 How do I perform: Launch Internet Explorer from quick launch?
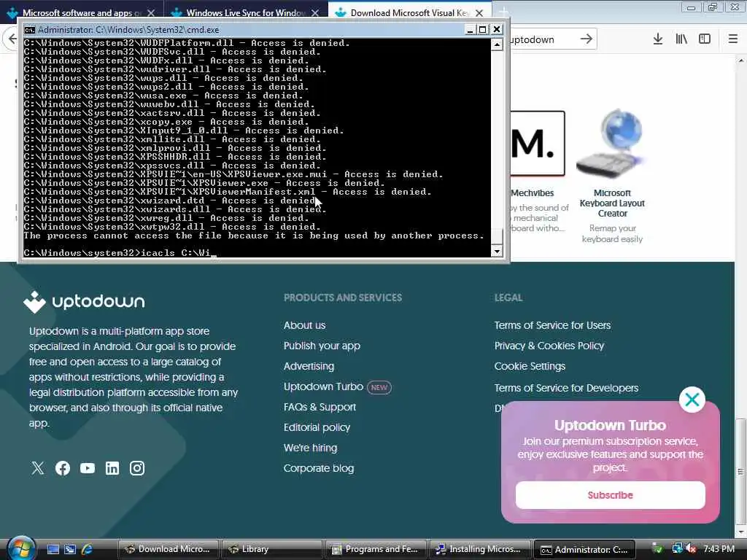tap(87, 550)
